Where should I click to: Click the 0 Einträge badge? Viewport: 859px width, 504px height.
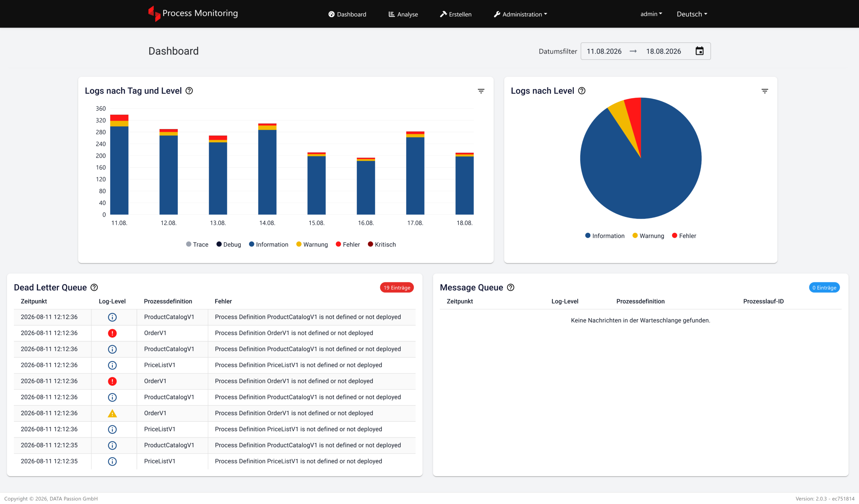[824, 288]
